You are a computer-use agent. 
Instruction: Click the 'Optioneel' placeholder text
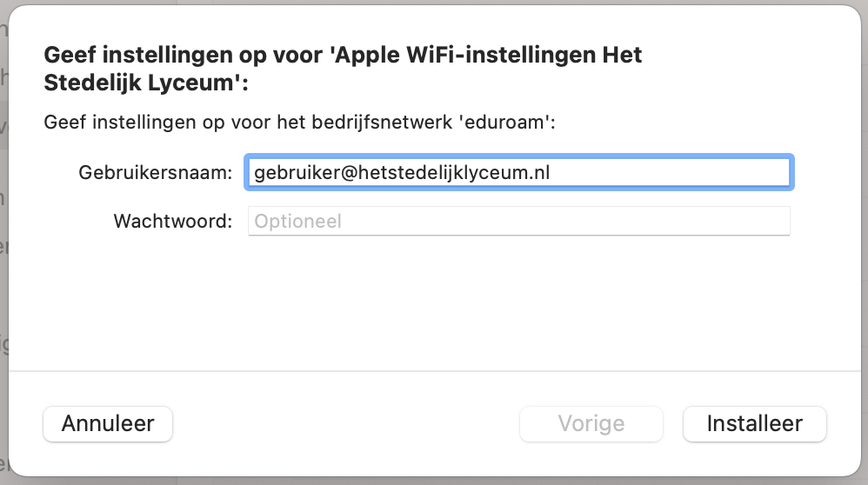coord(297,221)
